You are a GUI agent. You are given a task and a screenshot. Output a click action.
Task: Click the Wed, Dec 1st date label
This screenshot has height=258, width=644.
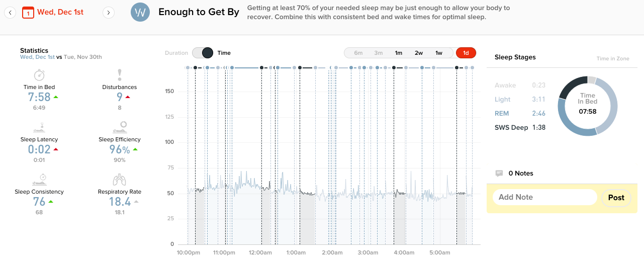coord(60,12)
